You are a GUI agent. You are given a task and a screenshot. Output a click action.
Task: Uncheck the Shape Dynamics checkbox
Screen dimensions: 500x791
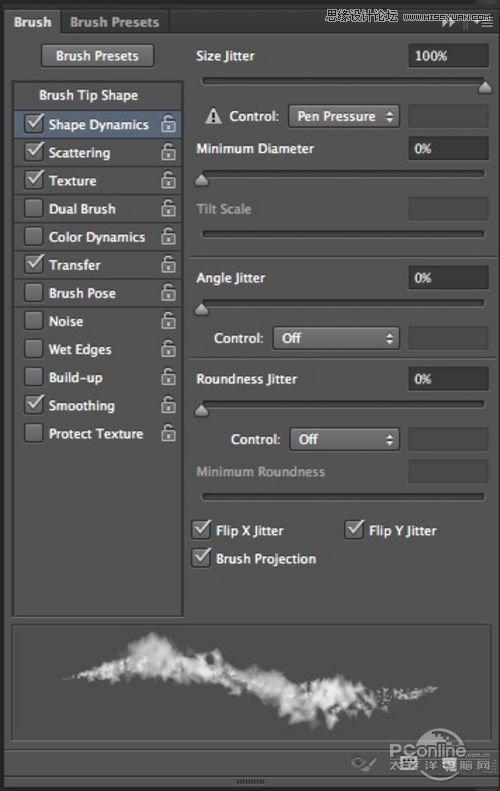click(x=34, y=123)
